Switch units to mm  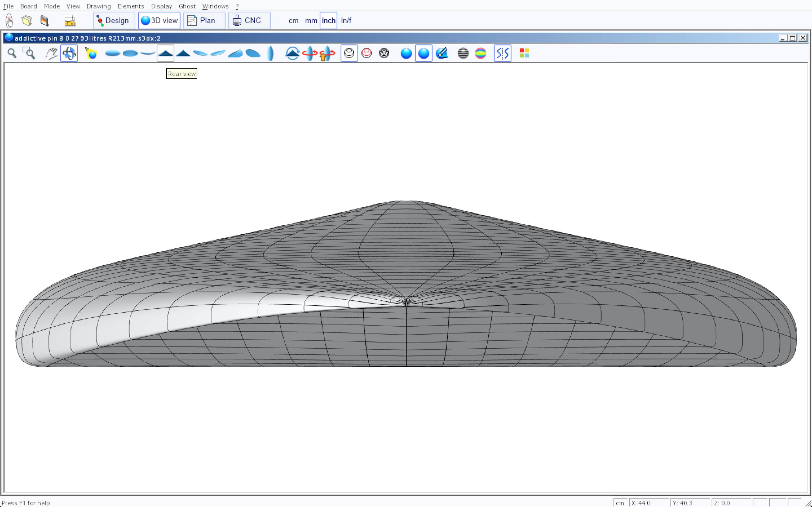coord(311,21)
